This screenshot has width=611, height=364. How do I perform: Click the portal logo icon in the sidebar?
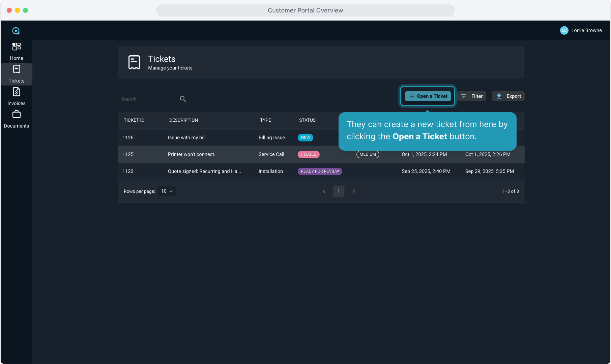pos(16,31)
